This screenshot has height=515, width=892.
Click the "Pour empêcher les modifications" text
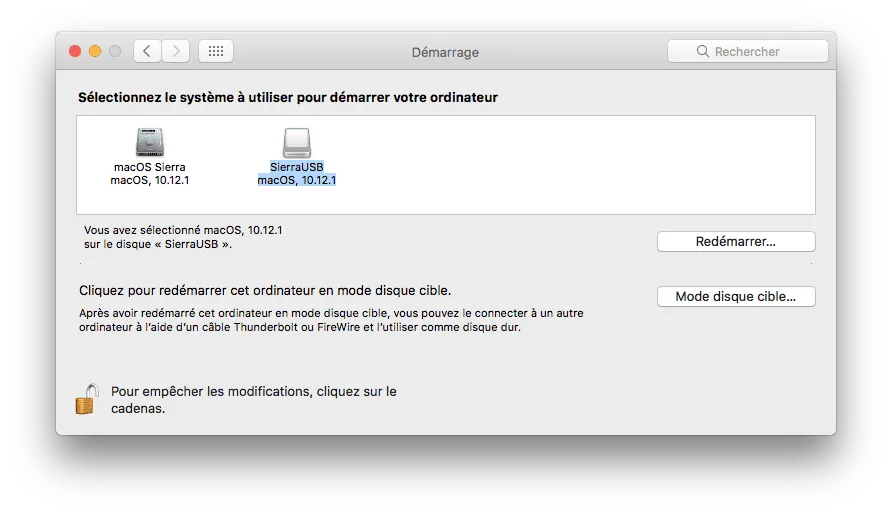(212, 392)
